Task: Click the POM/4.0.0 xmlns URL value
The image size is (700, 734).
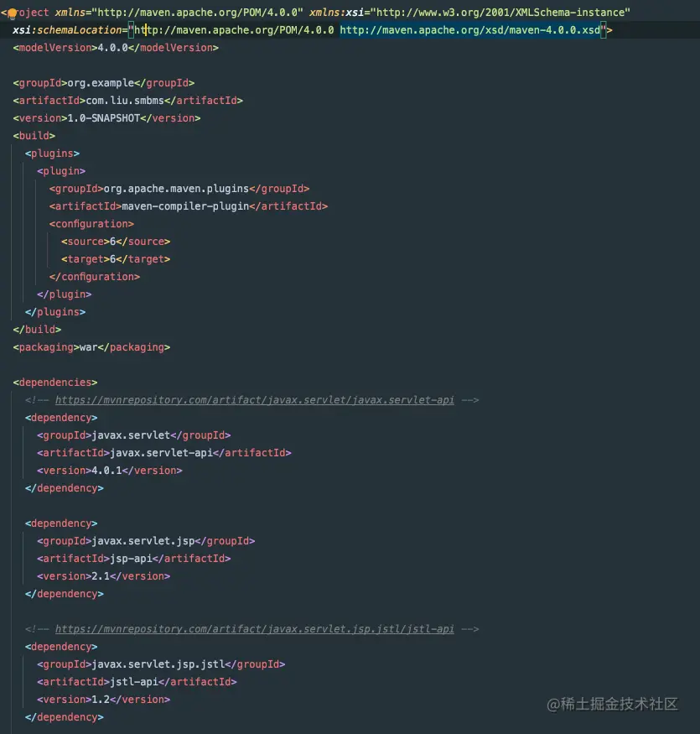Action: pos(198,13)
